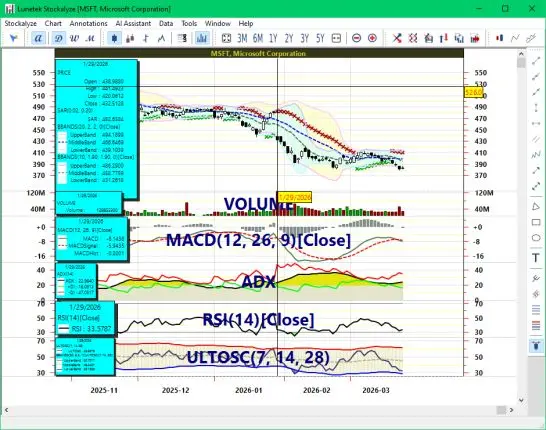
Task: Select the line chart style
Action: (x=161, y=38)
